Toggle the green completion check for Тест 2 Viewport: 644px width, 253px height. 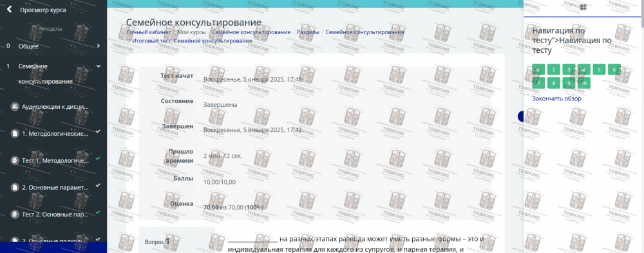click(98, 212)
